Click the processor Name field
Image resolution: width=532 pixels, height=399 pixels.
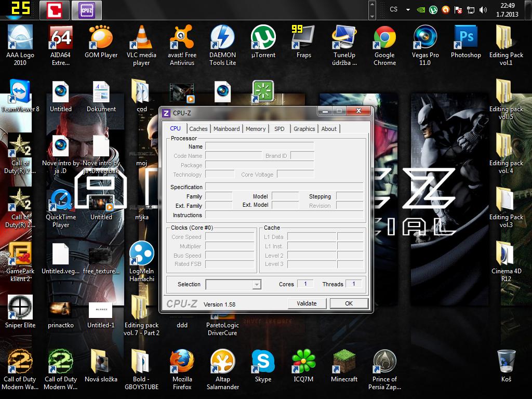pyautogui.click(x=259, y=147)
